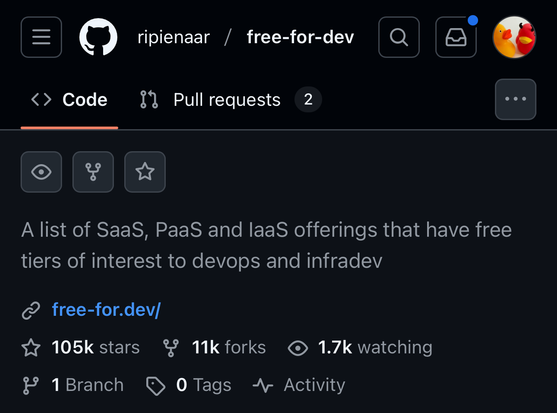
Task: Open the repository Activity page
Action: pyautogui.click(x=299, y=385)
